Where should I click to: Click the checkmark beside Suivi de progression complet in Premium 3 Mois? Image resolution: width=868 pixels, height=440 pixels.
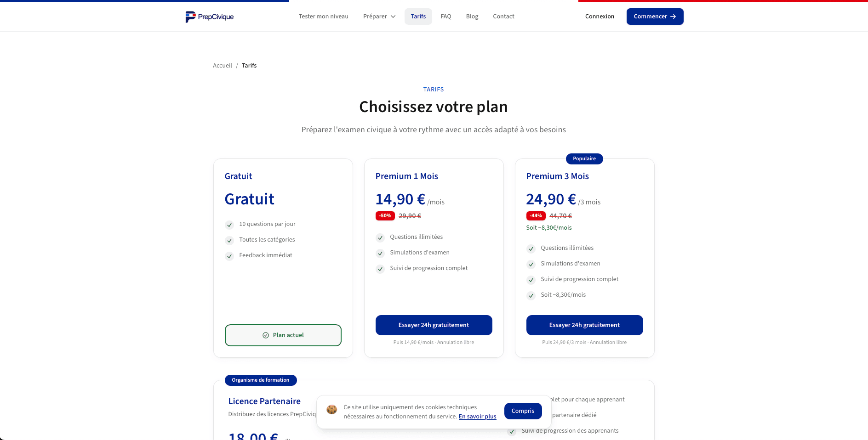531,280
